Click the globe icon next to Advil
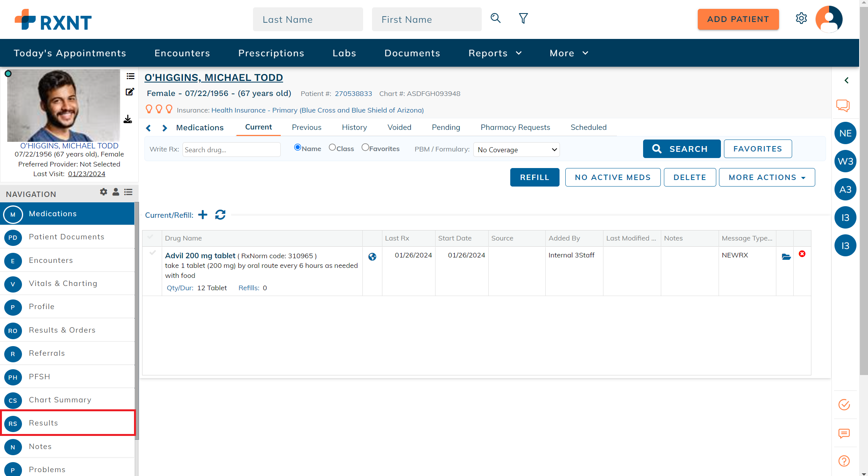Image resolution: width=868 pixels, height=476 pixels. [x=372, y=256]
